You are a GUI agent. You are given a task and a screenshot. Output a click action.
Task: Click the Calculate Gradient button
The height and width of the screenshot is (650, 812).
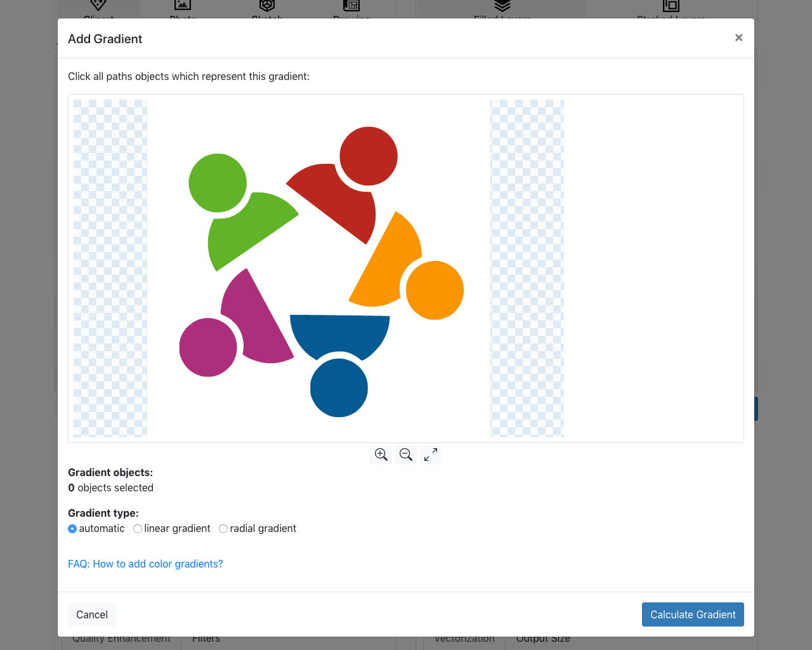point(693,614)
